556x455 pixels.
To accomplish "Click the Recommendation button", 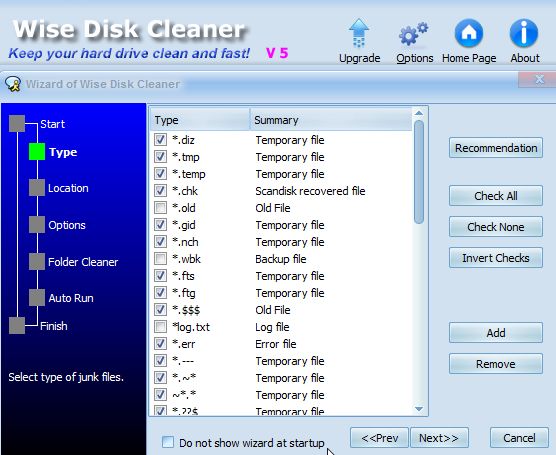I will coord(496,148).
